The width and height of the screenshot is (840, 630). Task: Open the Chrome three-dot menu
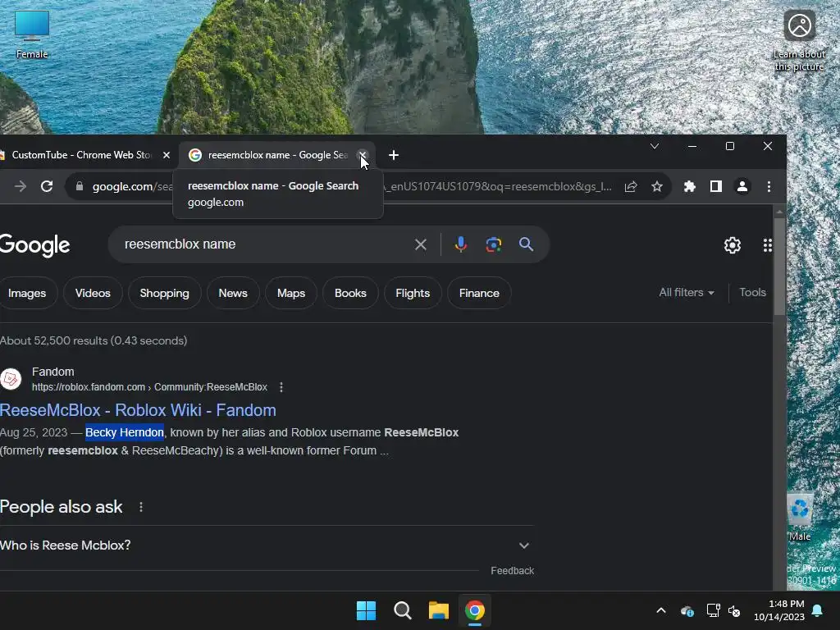click(769, 186)
